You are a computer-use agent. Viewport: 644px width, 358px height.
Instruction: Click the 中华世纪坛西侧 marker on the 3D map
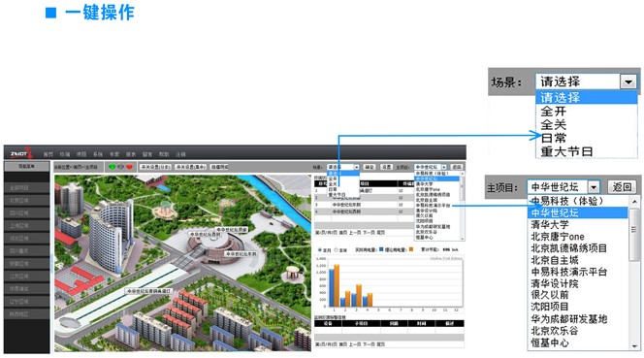pyautogui.click(x=205, y=234)
